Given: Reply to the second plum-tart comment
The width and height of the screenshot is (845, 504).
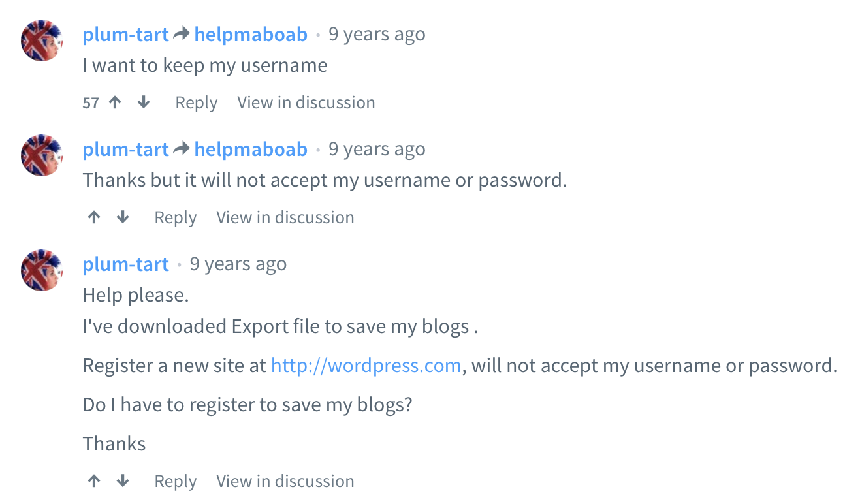Looking at the screenshot, I should click(175, 217).
